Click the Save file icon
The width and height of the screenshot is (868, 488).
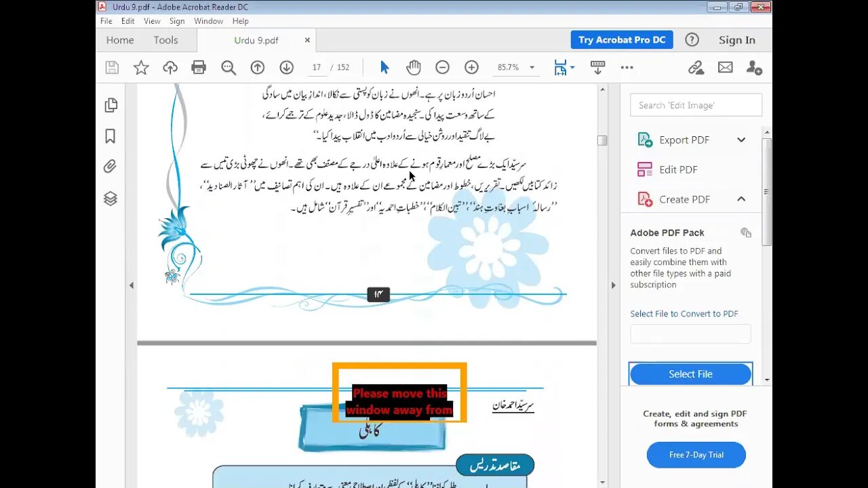coord(112,67)
